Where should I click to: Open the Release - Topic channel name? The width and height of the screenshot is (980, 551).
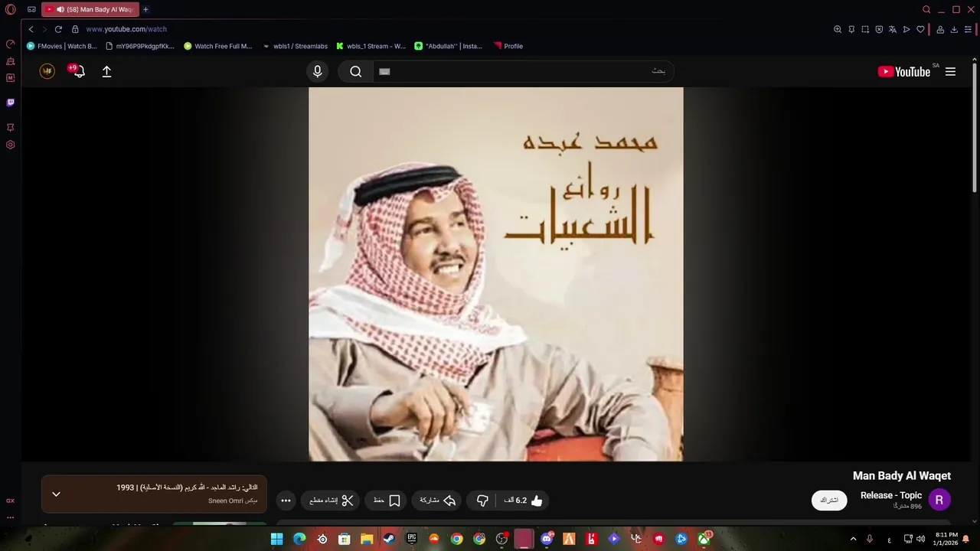point(891,495)
